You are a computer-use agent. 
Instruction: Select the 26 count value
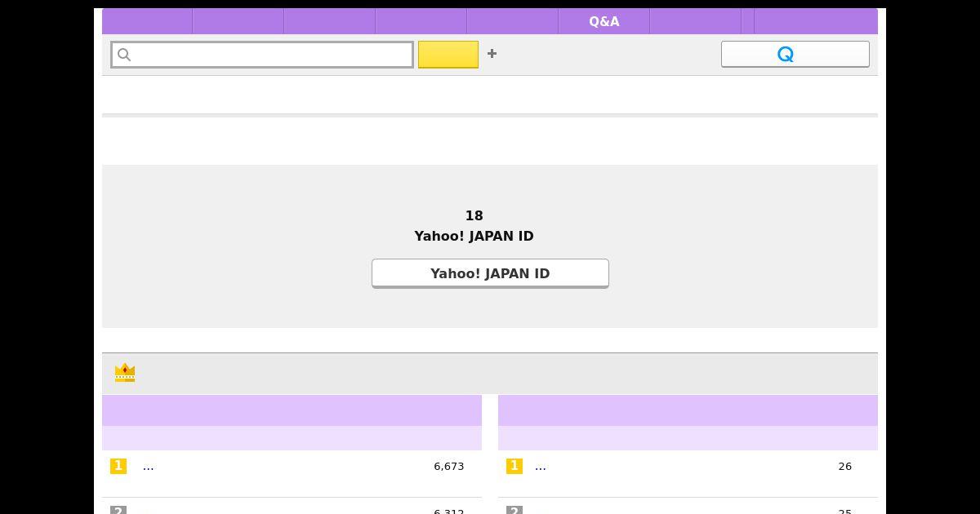(x=844, y=466)
